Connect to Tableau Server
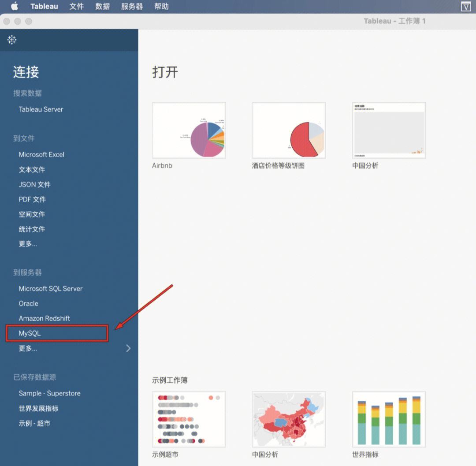476x466 pixels. point(41,109)
